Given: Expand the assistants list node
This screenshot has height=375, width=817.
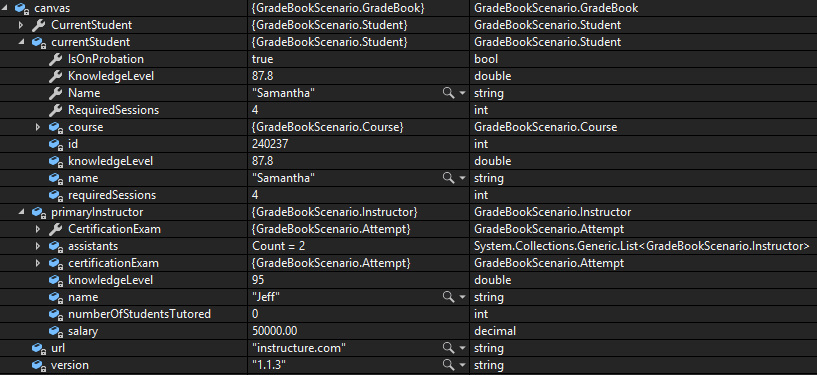Looking at the screenshot, I should [38, 246].
